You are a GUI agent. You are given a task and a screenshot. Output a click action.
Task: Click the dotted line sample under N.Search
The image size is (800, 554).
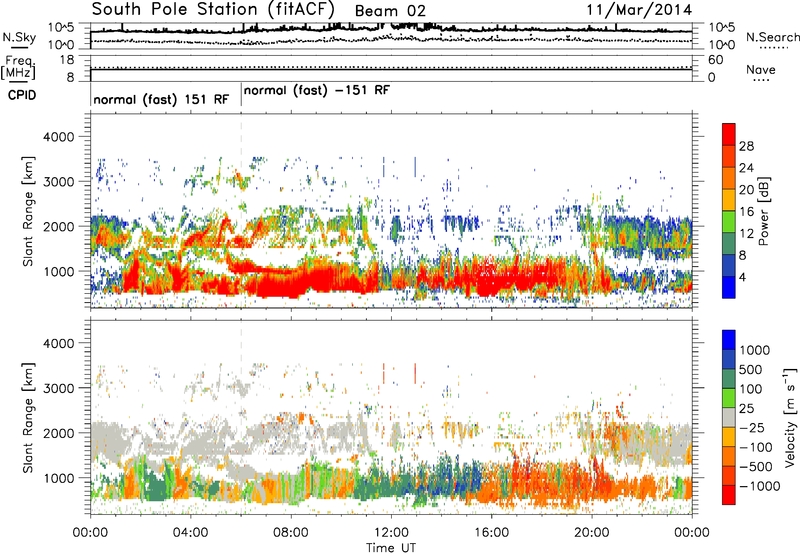click(x=774, y=48)
